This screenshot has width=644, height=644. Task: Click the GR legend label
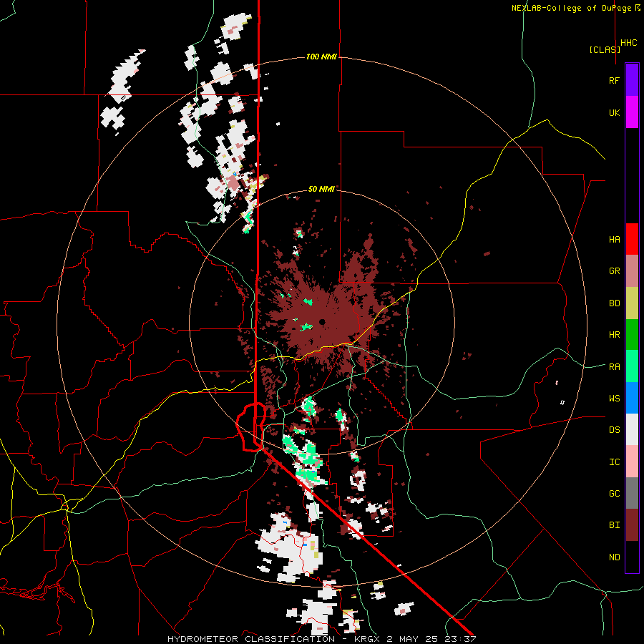point(614,271)
